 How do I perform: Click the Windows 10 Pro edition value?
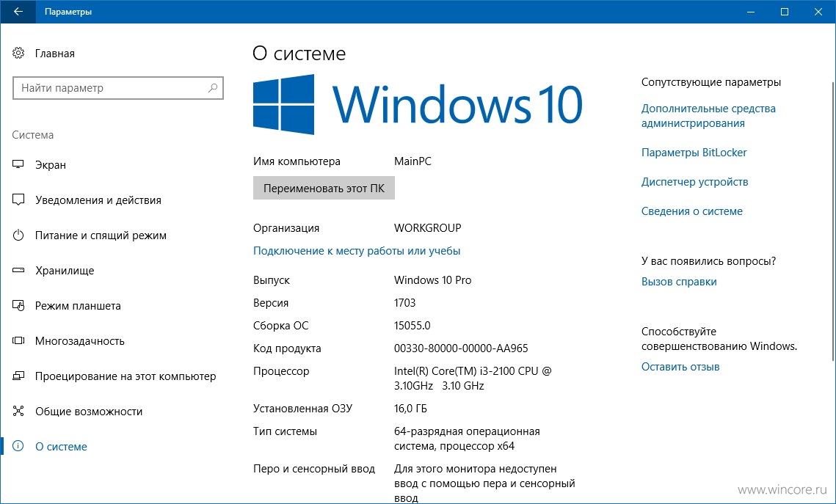(x=433, y=280)
